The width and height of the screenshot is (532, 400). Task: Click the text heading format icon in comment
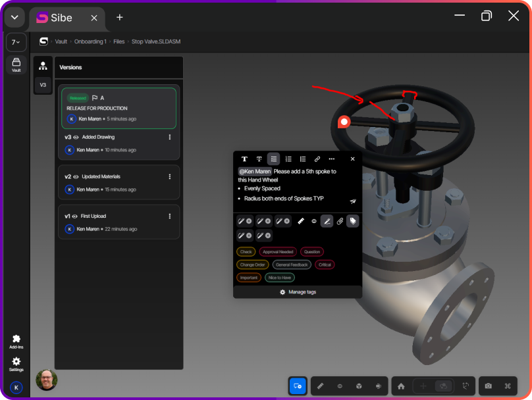[244, 159]
